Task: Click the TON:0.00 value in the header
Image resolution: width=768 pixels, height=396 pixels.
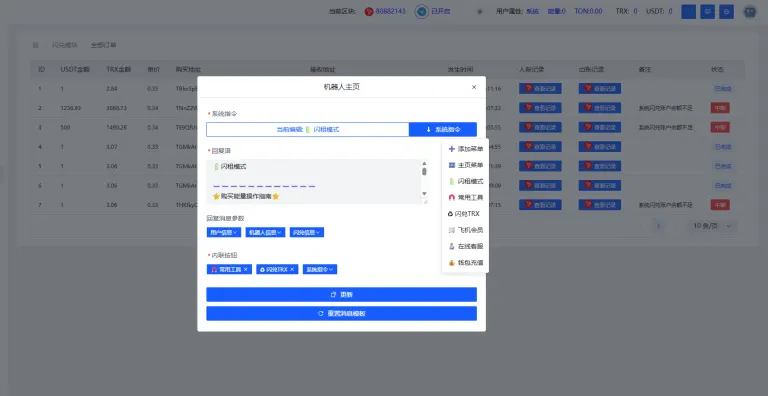Action: (x=588, y=11)
